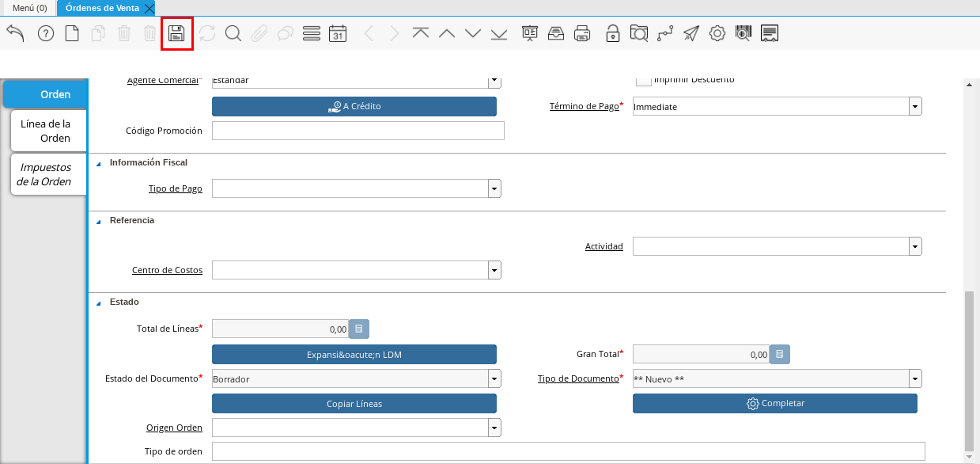Screen dimensions: 980x464
Task: Click the Total de Líneas amount field
Action: pyautogui.click(x=281, y=329)
